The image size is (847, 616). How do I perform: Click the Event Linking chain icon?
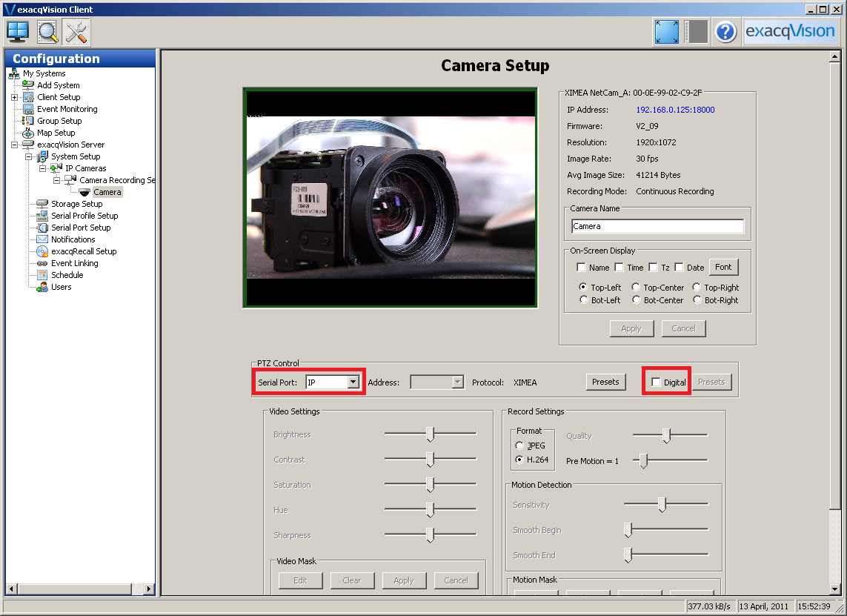42,263
